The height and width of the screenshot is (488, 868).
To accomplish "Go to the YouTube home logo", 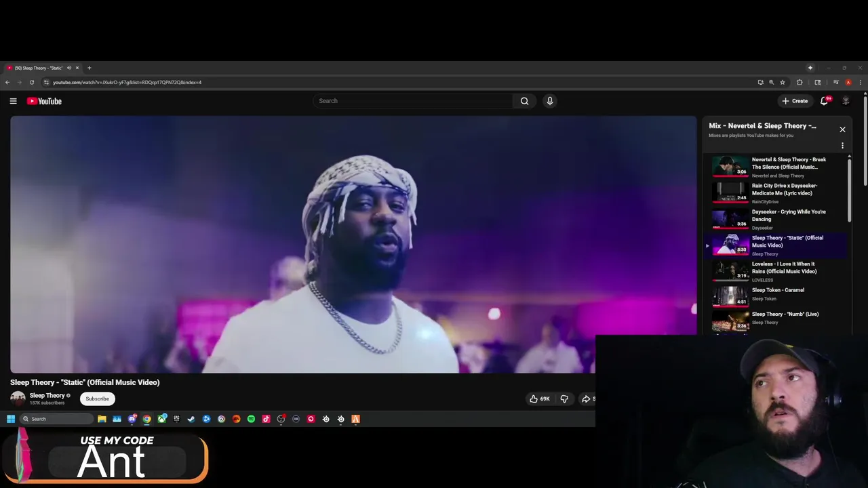I will pyautogui.click(x=44, y=101).
